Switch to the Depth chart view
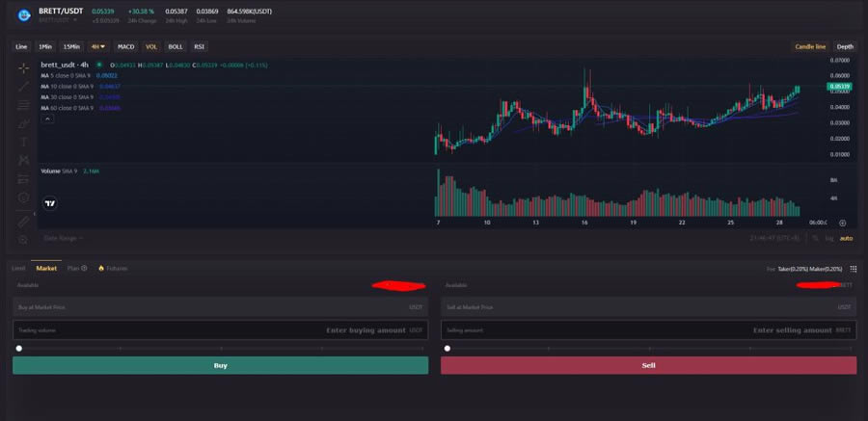 [845, 46]
